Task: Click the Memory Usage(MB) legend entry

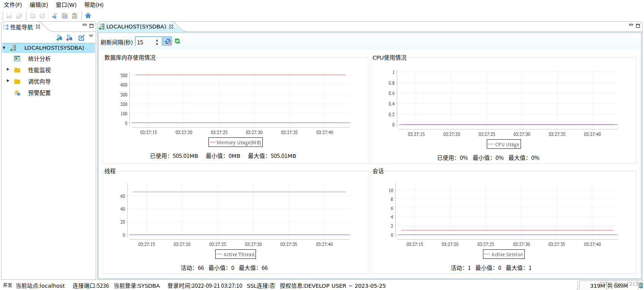Action: coord(235,142)
